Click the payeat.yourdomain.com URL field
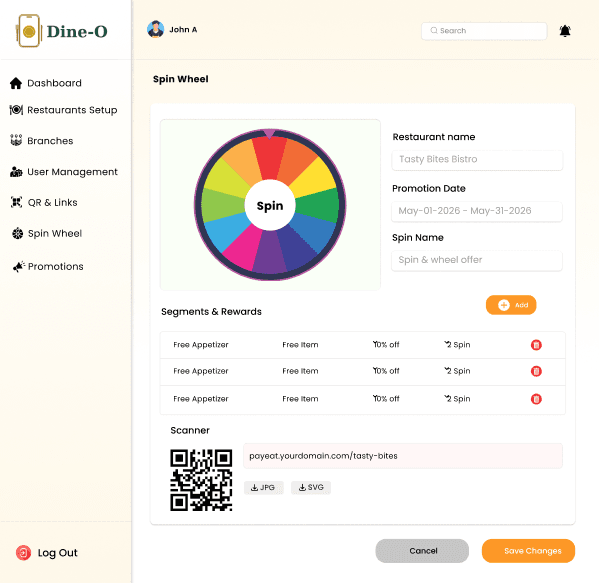This screenshot has width=599, height=583. pyautogui.click(x=403, y=456)
